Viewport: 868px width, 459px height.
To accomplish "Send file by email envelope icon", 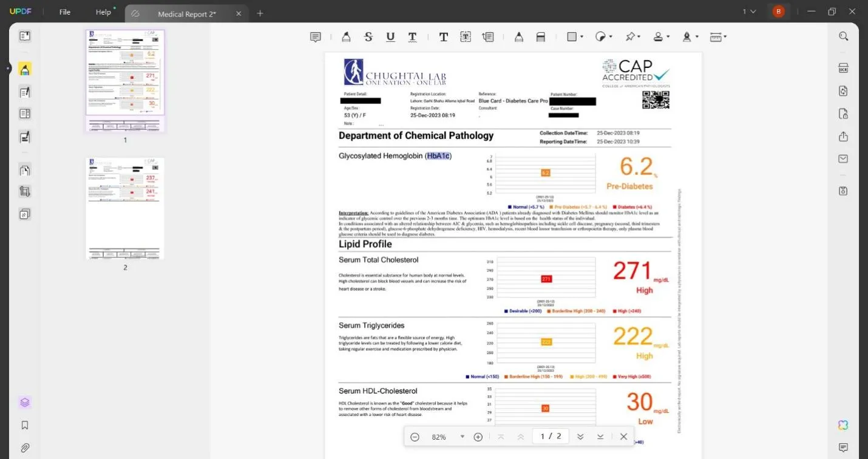I will point(843,159).
